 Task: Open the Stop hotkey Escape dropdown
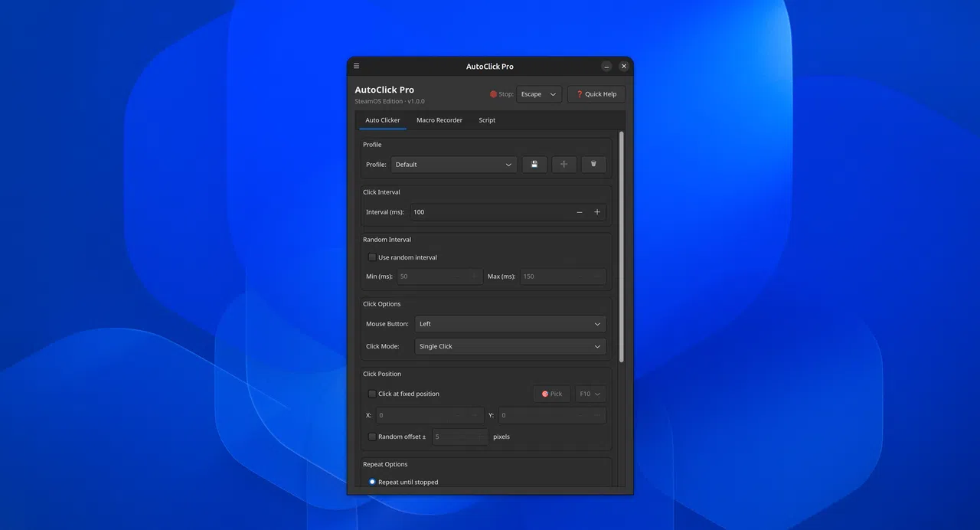539,94
